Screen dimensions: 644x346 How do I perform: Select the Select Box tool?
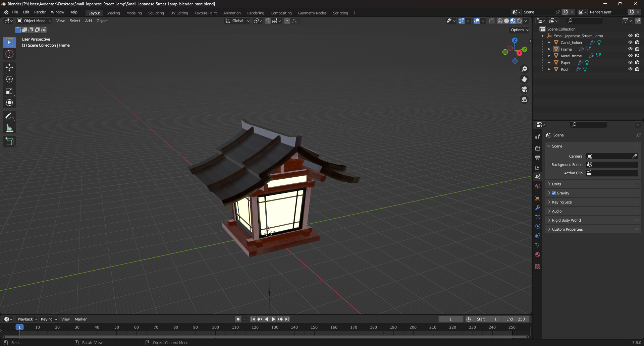pos(9,42)
